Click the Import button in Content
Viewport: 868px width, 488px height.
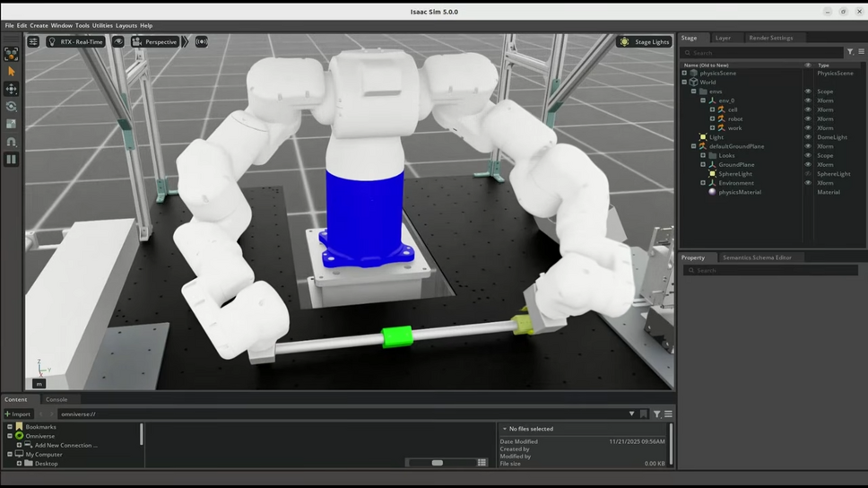coord(18,414)
